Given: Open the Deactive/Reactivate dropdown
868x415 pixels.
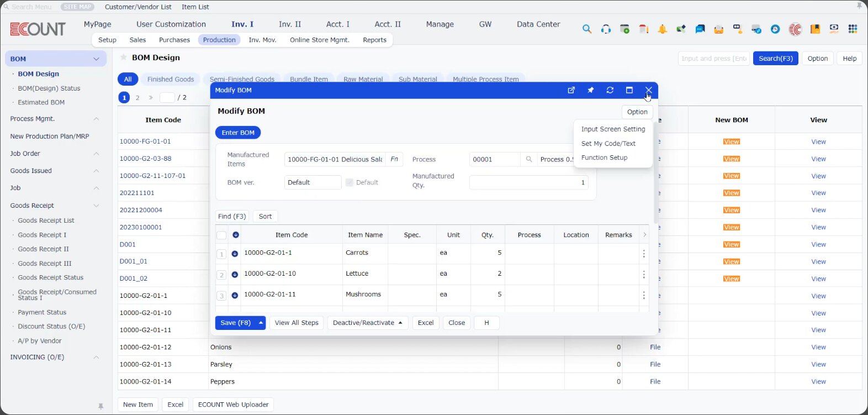Looking at the screenshot, I should click(367, 323).
